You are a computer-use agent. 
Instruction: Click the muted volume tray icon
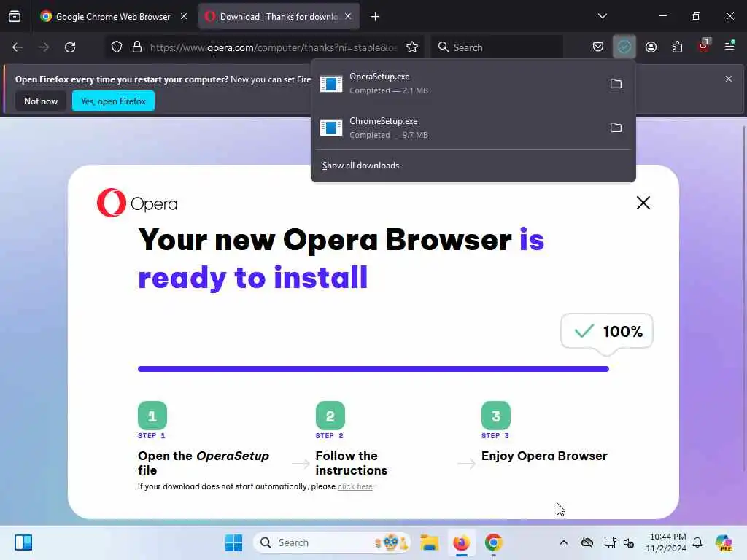tap(629, 542)
